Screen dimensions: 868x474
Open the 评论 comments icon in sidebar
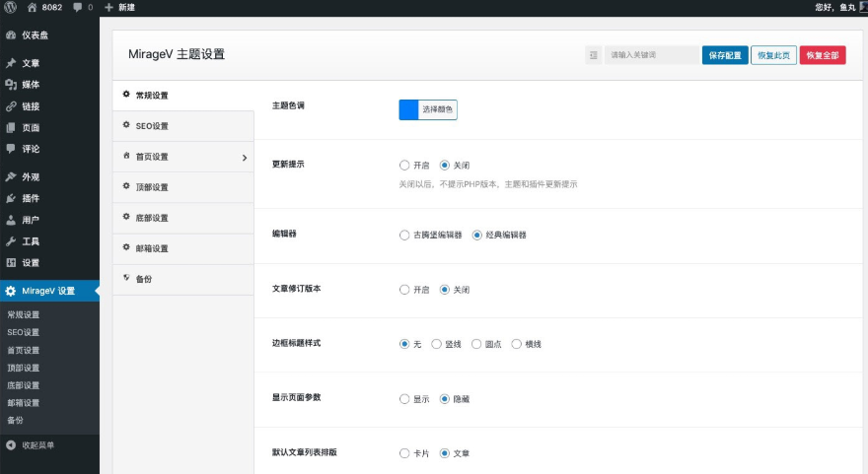11,148
